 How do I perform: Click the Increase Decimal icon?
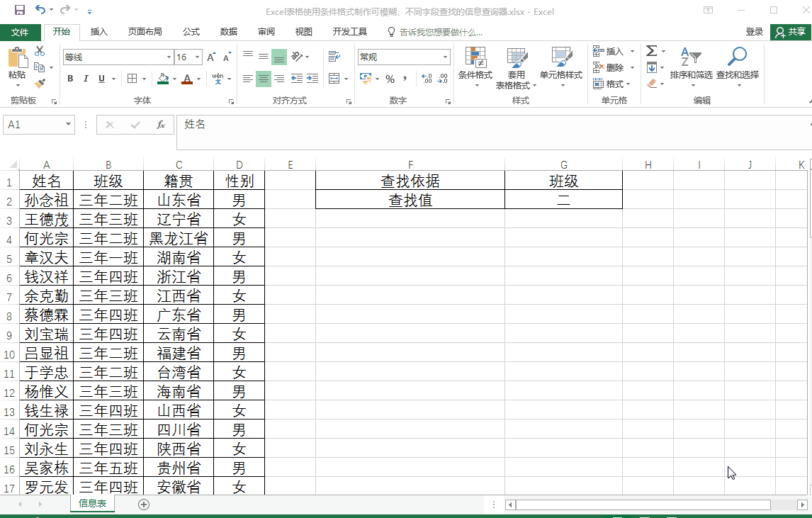coord(427,79)
